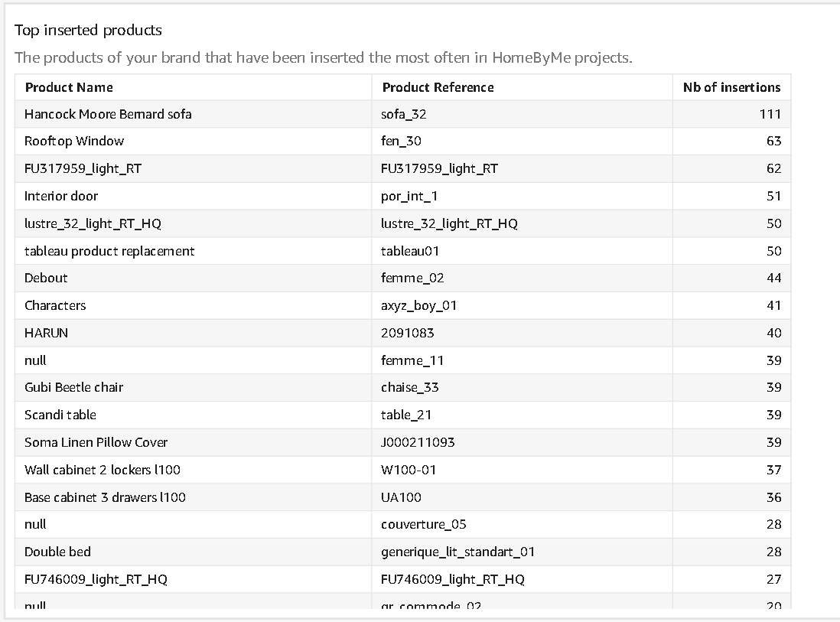The image size is (840, 622).
Task: Click the Product Name column header
Action: (69, 87)
